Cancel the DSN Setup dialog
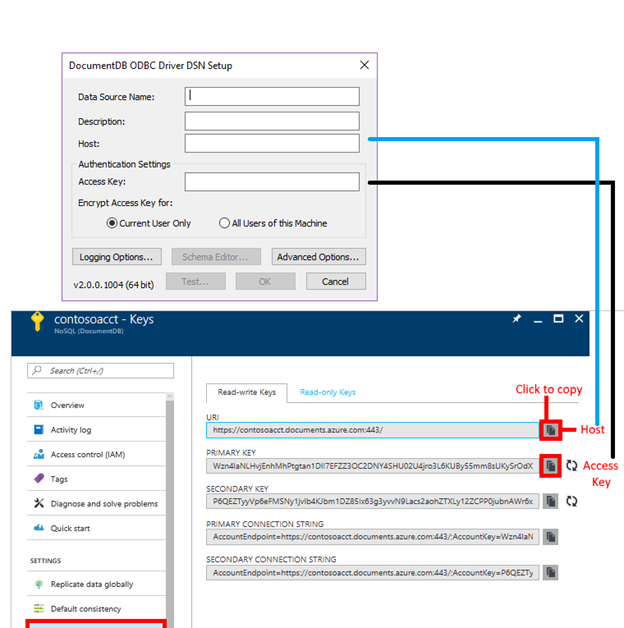 point(336,282)
